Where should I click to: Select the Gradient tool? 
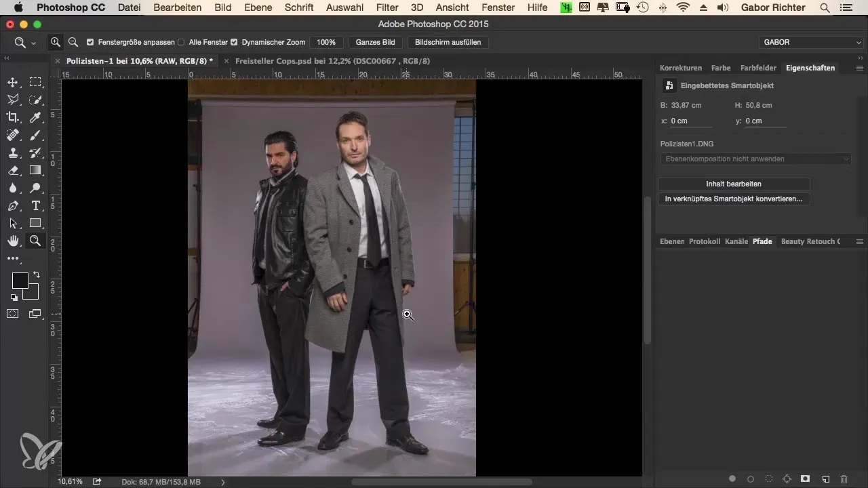[35, 170]
